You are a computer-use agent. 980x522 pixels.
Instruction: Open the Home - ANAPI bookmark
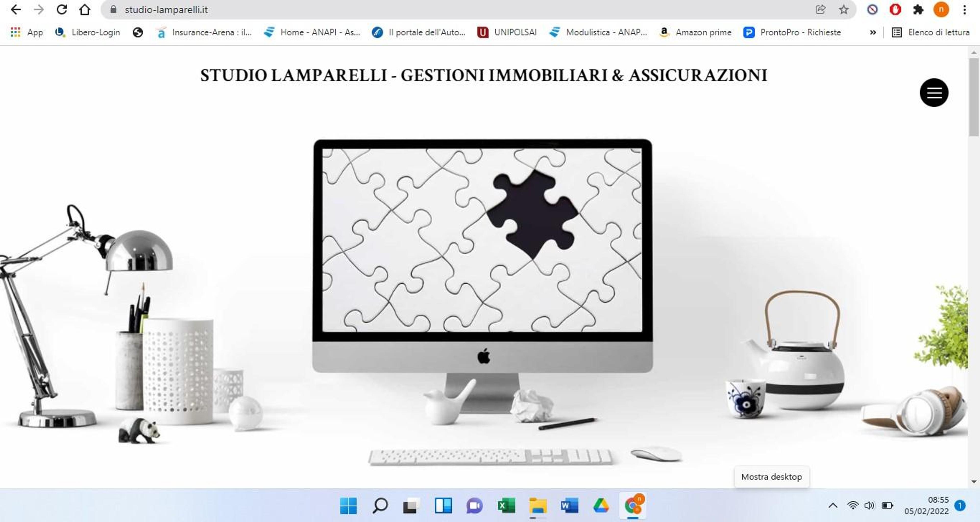(312, 32)
